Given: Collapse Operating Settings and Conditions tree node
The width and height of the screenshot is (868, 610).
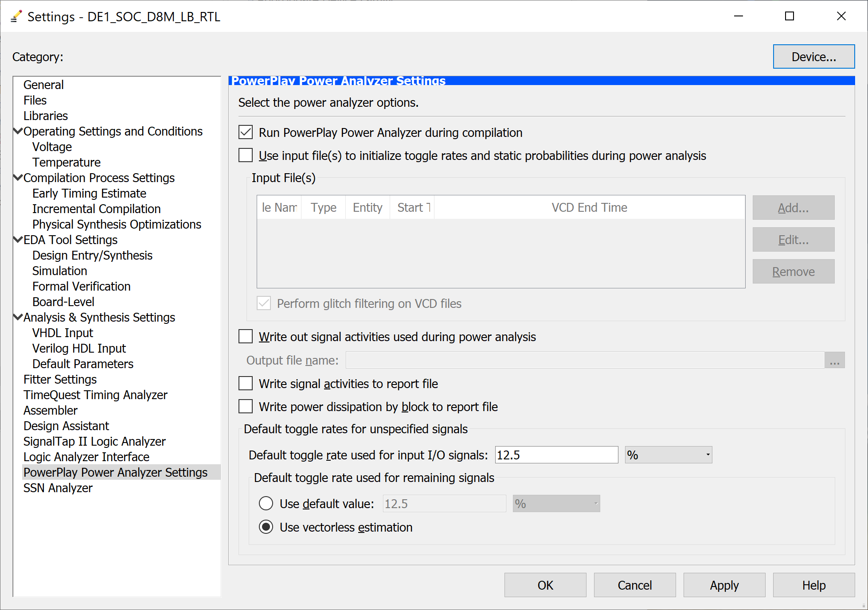Looking at the screenshot, I should coord(18,131).
